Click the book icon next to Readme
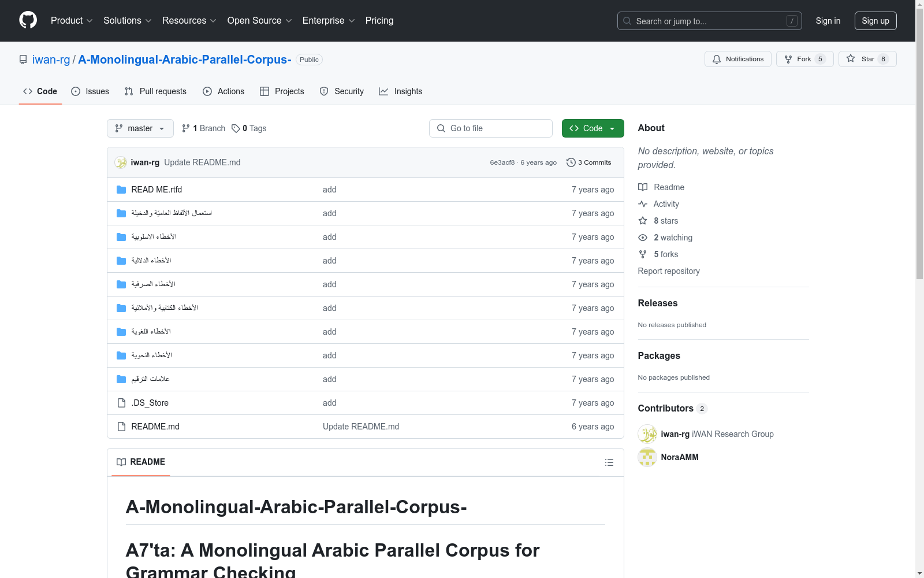Viewport: 924px width, 578px height. coord(643,187)
